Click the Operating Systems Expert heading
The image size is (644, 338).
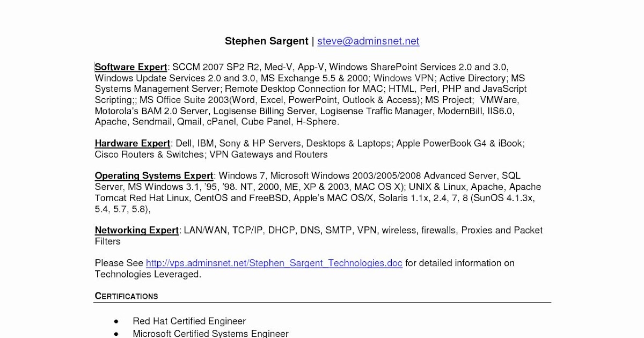(155, 176)
